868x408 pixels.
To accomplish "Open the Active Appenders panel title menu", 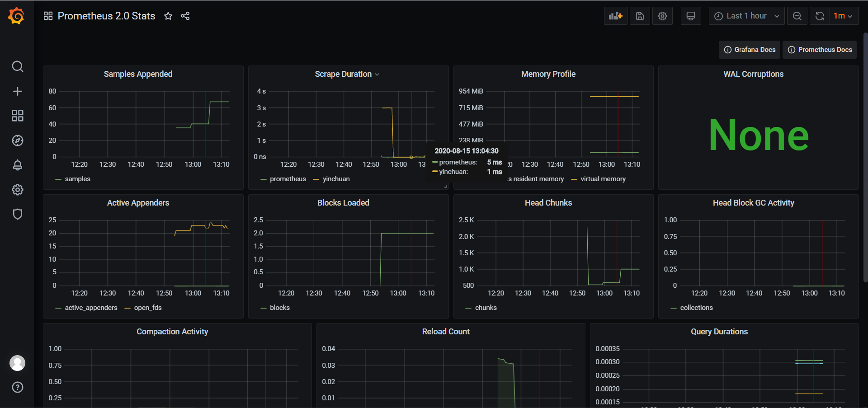I will [x=138, y=203].
